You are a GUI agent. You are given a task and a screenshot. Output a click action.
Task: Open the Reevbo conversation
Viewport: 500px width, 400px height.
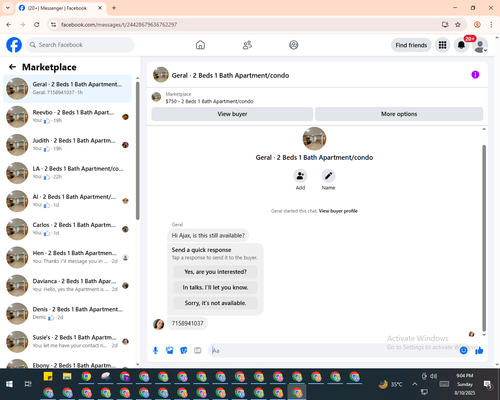point(67,117)
